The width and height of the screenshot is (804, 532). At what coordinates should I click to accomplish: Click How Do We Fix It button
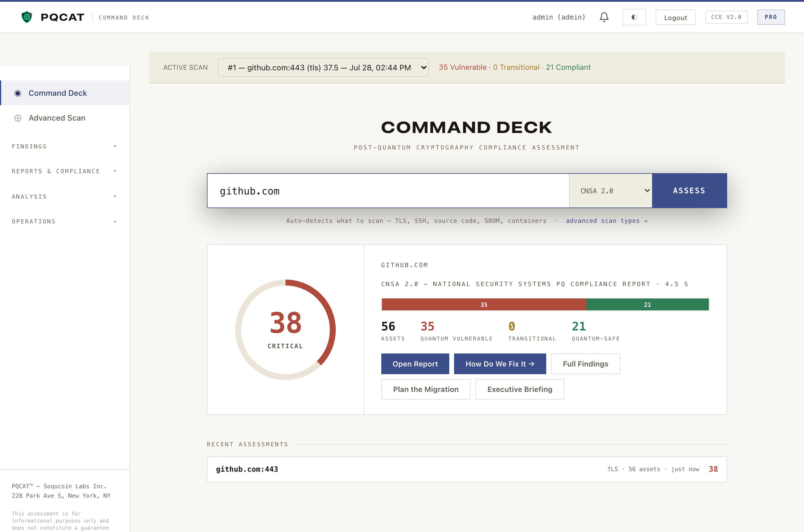coord(500,364)
